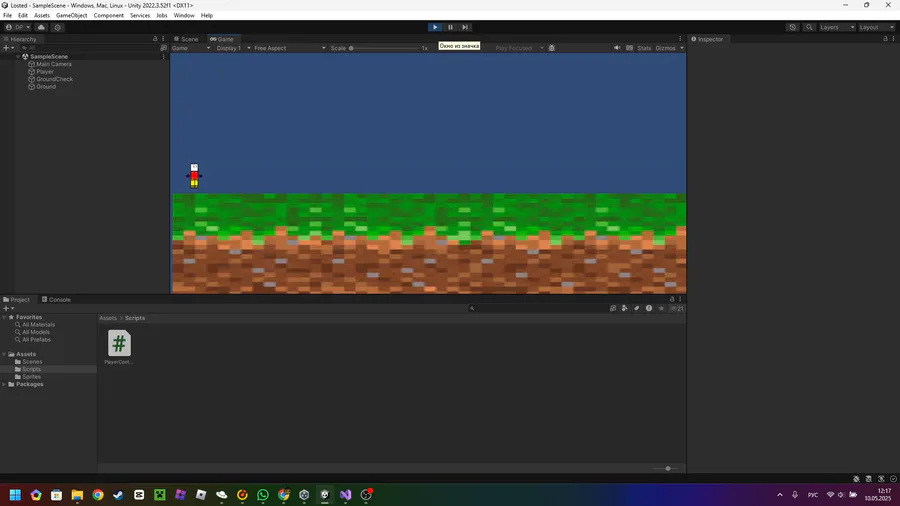The height and width of the screenshot is (506, 900).
Task: Select All Materials under Favorites
Action: click(x=38, y=325)
